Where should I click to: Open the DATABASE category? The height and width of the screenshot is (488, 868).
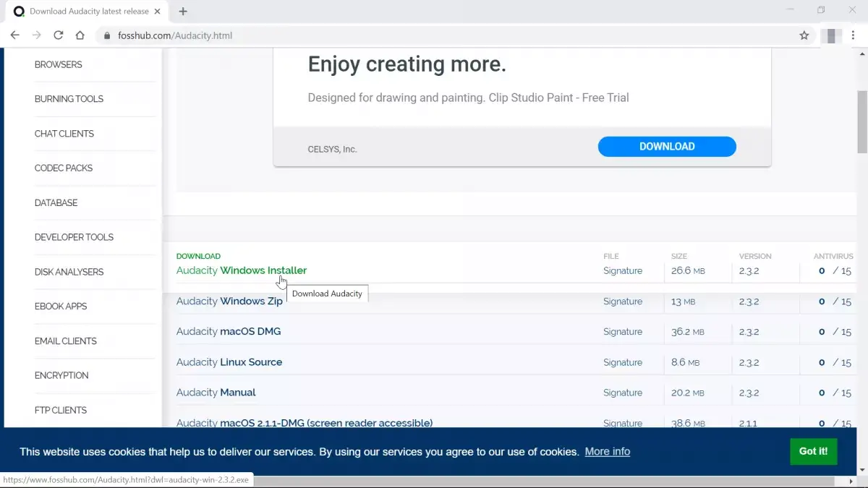pyautogui.click(x=56, y=202)
